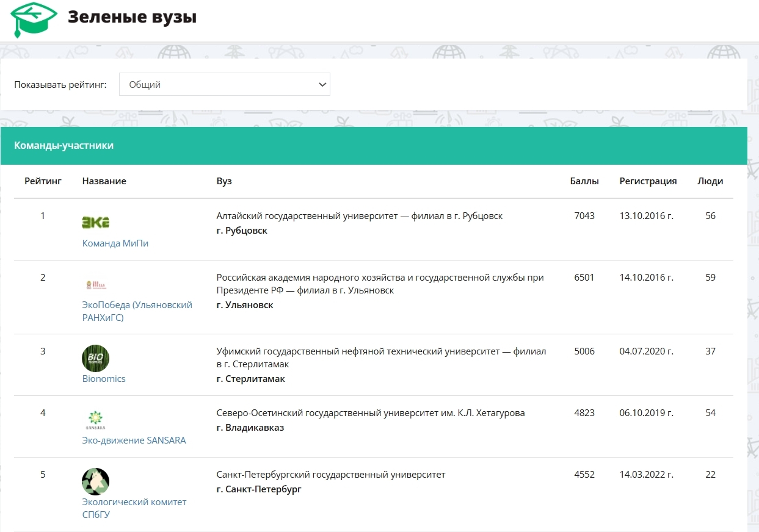Viewport: 759px width, 532px height.
Task: Click the Команда МиПи team logo
Action: (x=95, y=222)
